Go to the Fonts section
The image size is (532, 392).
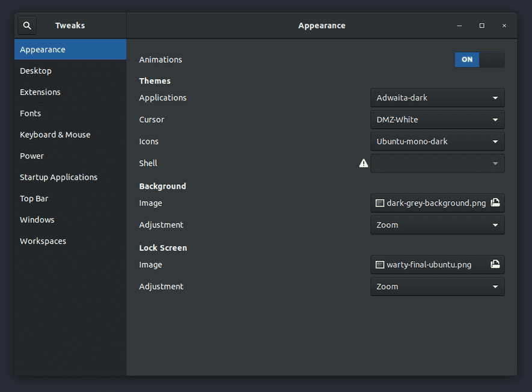point(70,114)
